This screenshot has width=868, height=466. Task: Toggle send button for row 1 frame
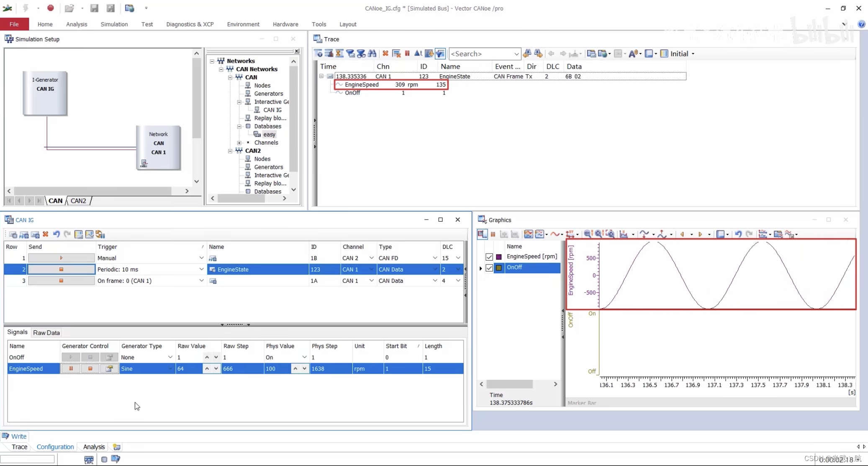tap(61, 258)
